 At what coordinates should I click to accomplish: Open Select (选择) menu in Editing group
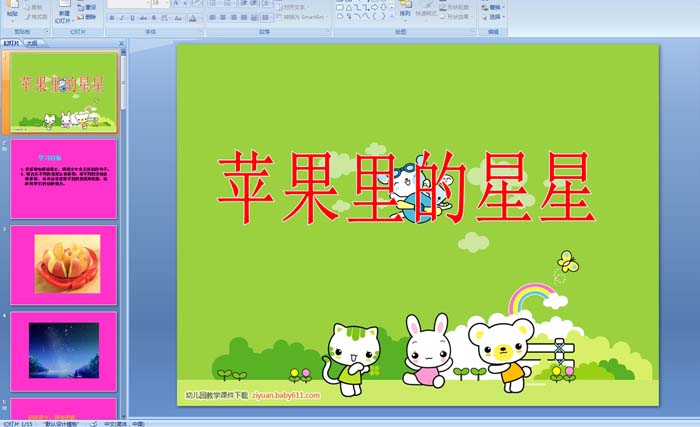pos(492,17)
